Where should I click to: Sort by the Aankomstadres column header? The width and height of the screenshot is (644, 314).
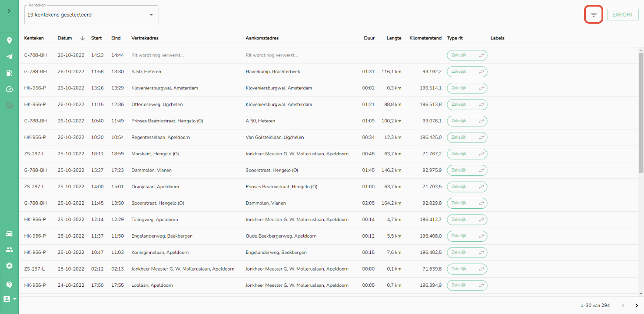(262, 38)
